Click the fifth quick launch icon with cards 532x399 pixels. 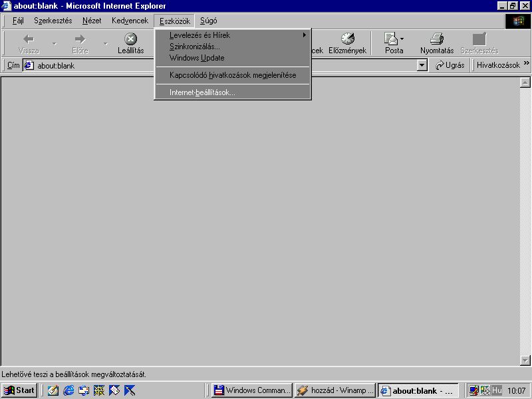pos(114,390)
